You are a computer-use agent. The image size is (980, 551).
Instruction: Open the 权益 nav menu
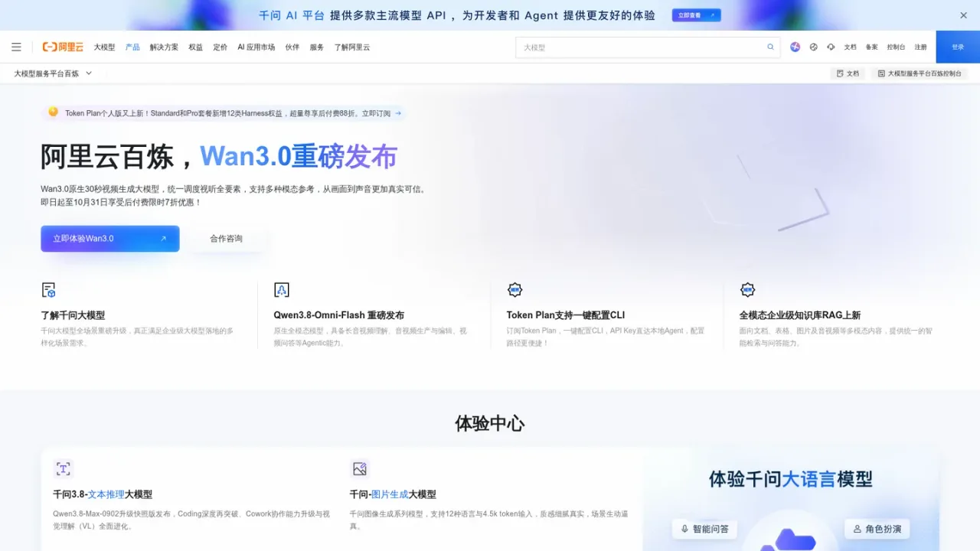point(196,47)
